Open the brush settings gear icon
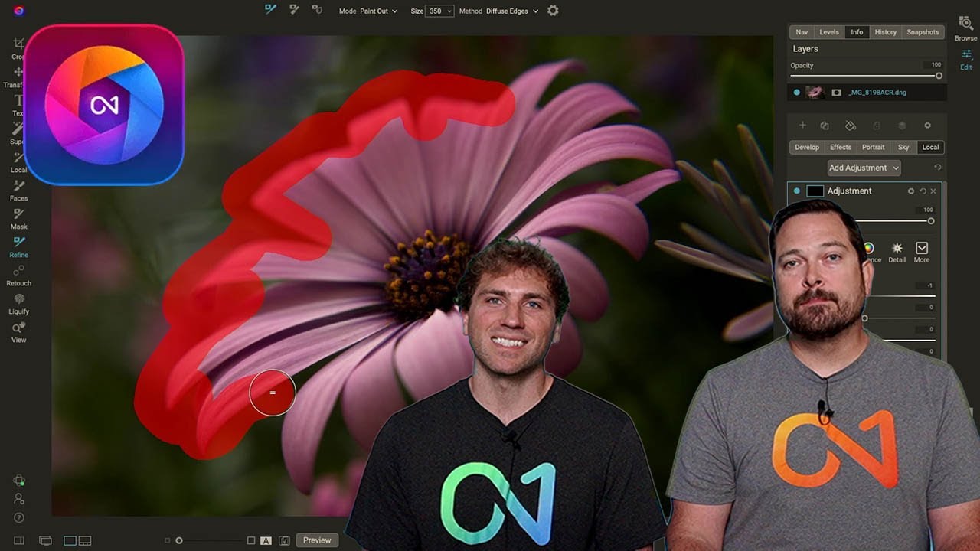The height and width of the screenshot is (551, 980). (x=553, y=11)
